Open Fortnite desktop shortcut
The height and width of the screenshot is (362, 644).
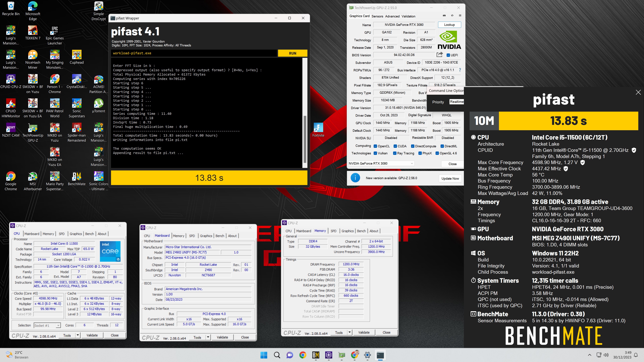(x=318, y=130)
